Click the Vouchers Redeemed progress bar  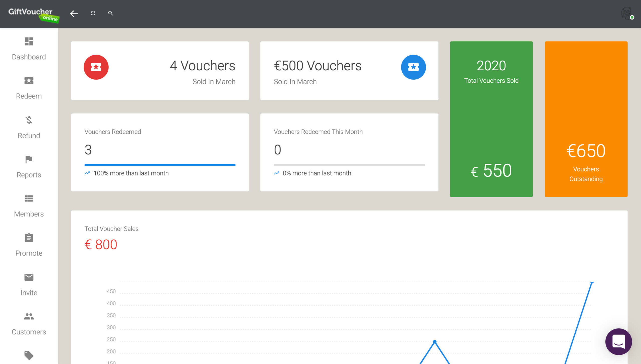tap(160, 165)
